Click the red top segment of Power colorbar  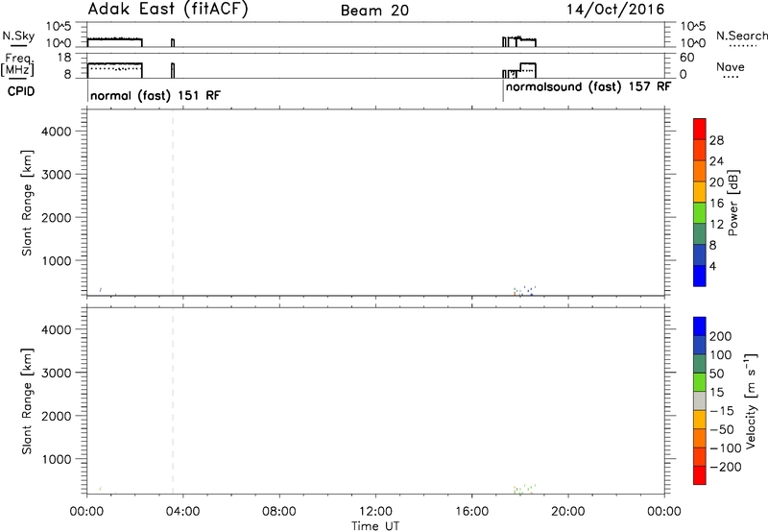click(x=700, y=129)
